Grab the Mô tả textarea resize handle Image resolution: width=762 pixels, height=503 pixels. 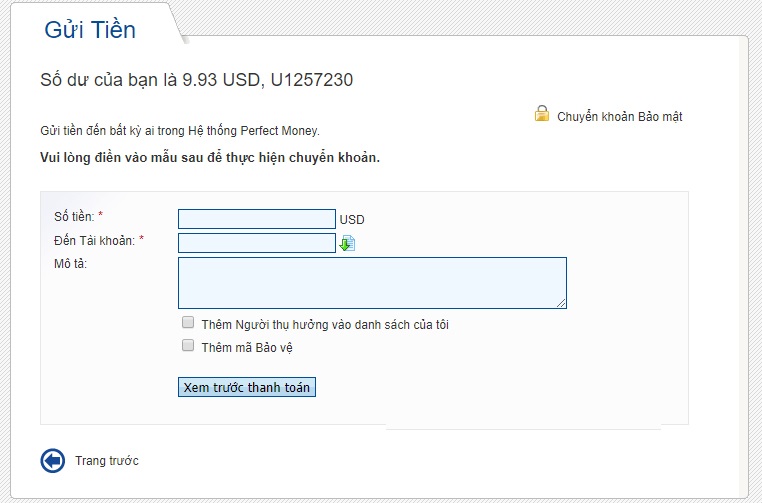click(561, 303)
